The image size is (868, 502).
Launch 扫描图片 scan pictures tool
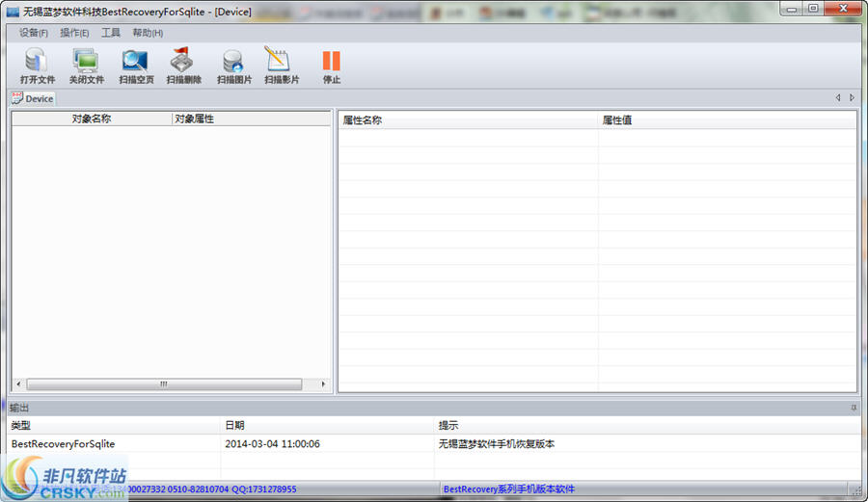233,66
